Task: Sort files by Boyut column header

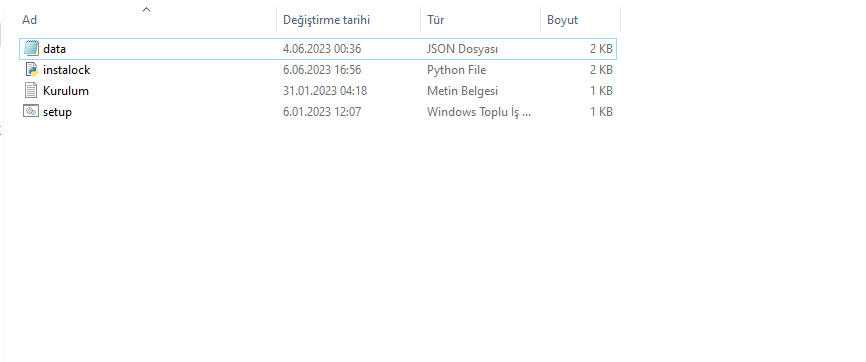Action: coord(562,20)
